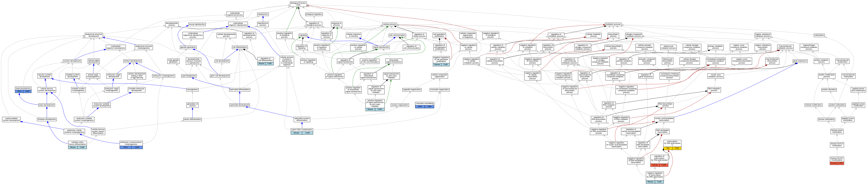868x185 pixels.
Task: Click the 'chromatin remodeling' node
Action: click(425, 105)
